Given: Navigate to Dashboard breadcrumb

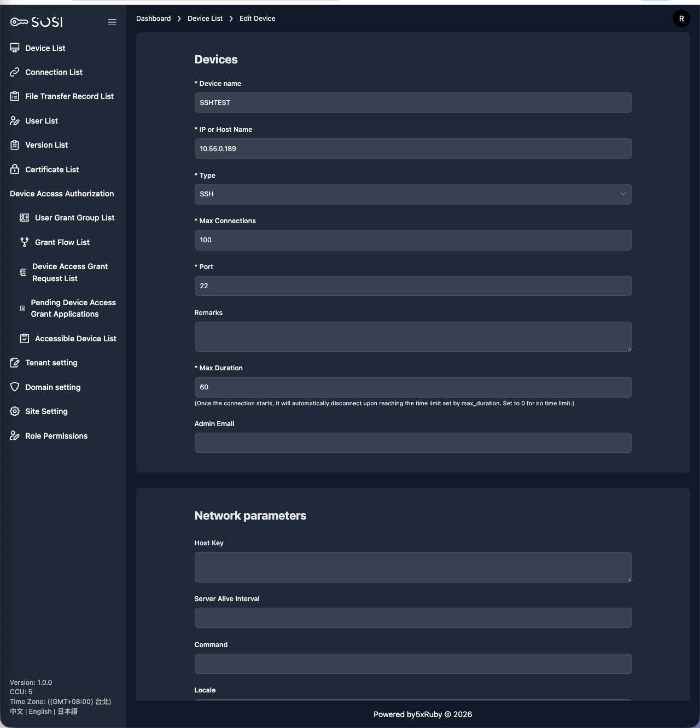Looking at the screenshot, I should point(154,19).
